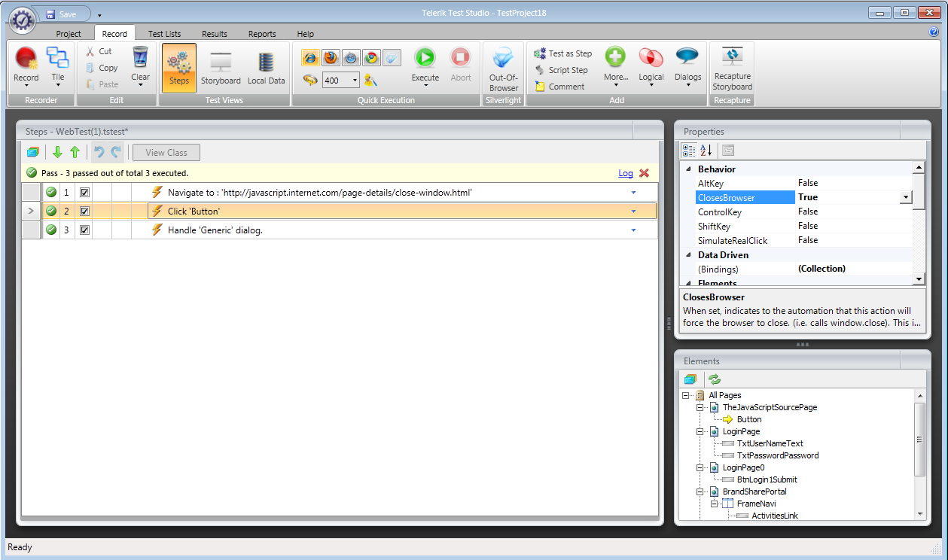Open the Help ribbon tab
This screenshot has width=948, height=560.
305,34
